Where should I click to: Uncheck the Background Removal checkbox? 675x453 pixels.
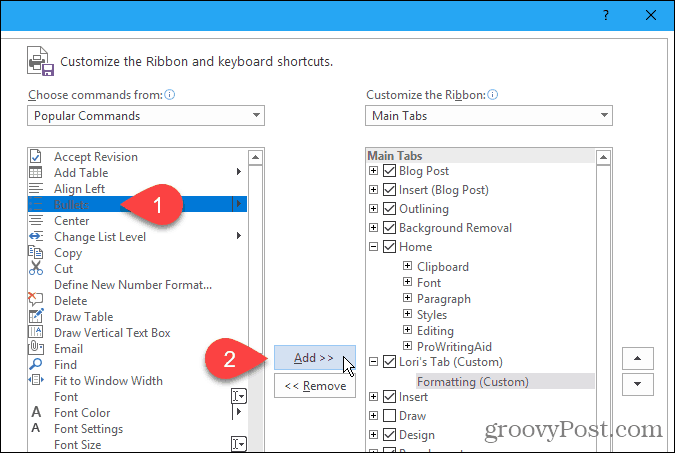tap(389, 227)
